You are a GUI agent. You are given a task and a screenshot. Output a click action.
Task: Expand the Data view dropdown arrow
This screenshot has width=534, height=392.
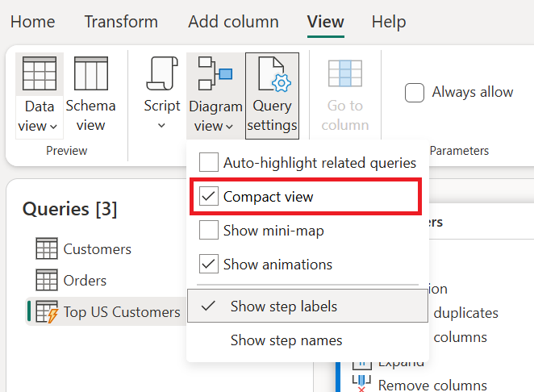tap(53, 127)
